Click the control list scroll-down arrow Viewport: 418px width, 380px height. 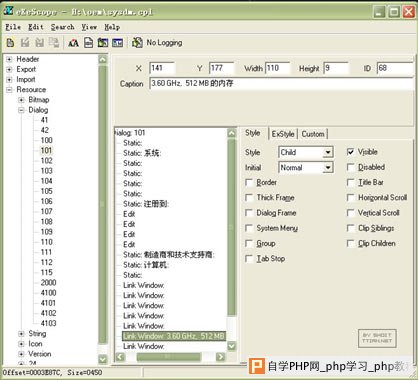(232, 346)
